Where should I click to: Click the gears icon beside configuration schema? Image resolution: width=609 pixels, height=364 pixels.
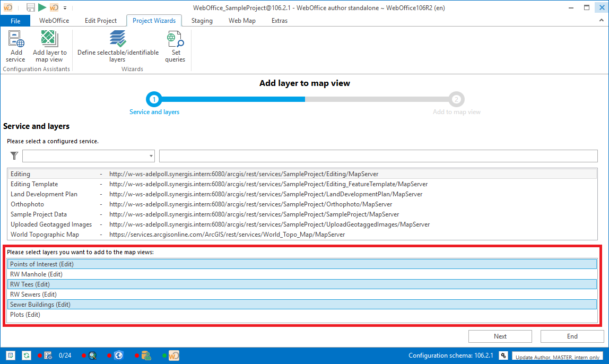coord(503,356)
